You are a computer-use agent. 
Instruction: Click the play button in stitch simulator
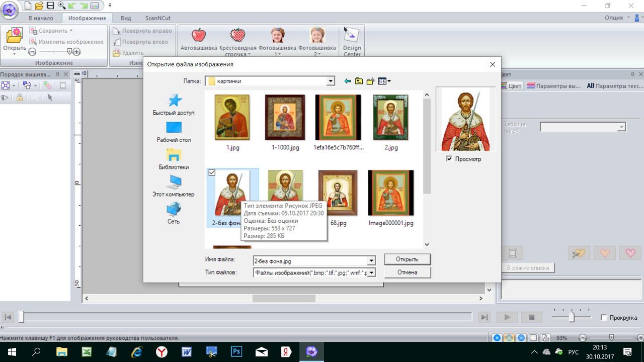(507, 317)
